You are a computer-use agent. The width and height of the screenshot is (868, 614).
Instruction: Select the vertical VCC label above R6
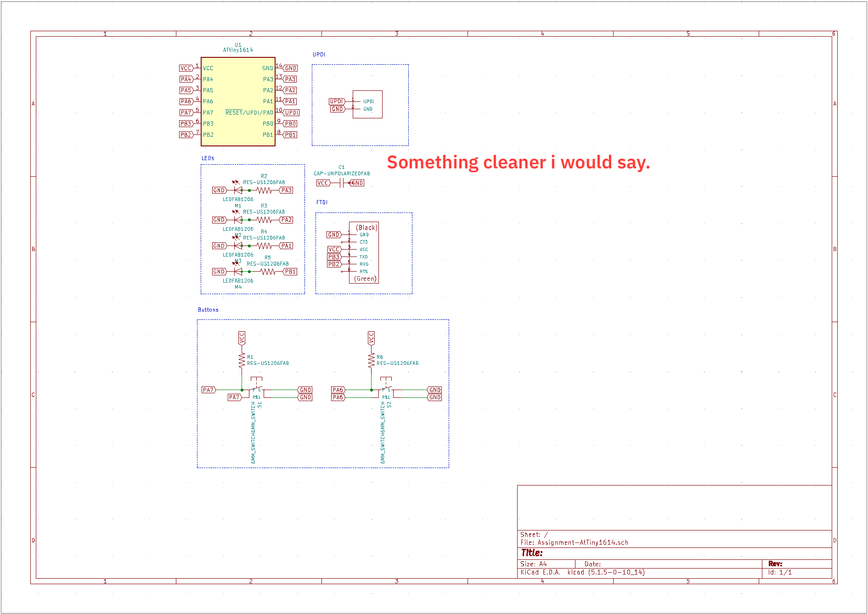click(371, 338)
